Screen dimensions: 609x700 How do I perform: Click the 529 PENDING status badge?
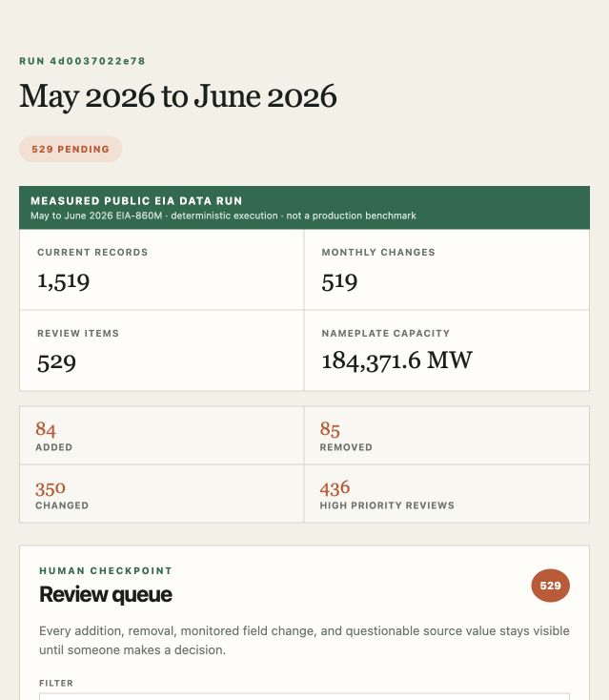pyautogui.click(x=71, y=149)
